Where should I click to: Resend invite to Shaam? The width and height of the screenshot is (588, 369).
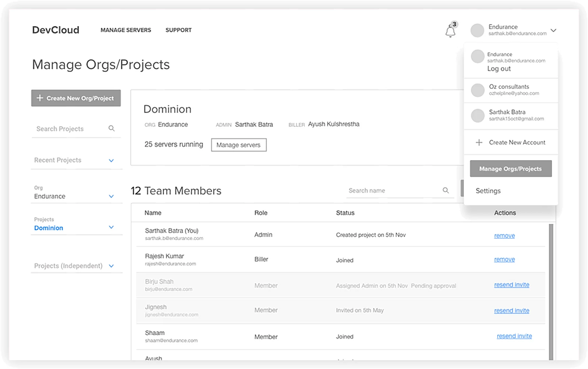point(514,336)
